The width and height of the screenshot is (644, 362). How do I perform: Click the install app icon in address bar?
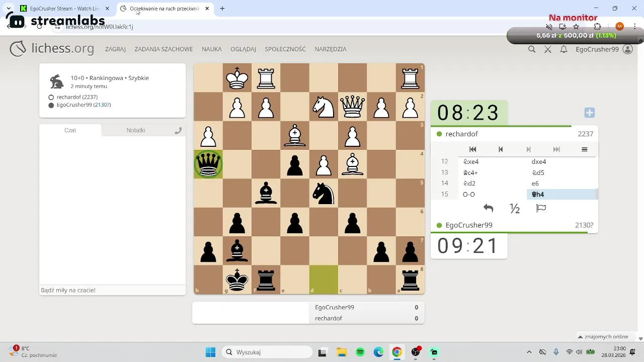coord(562,26)
